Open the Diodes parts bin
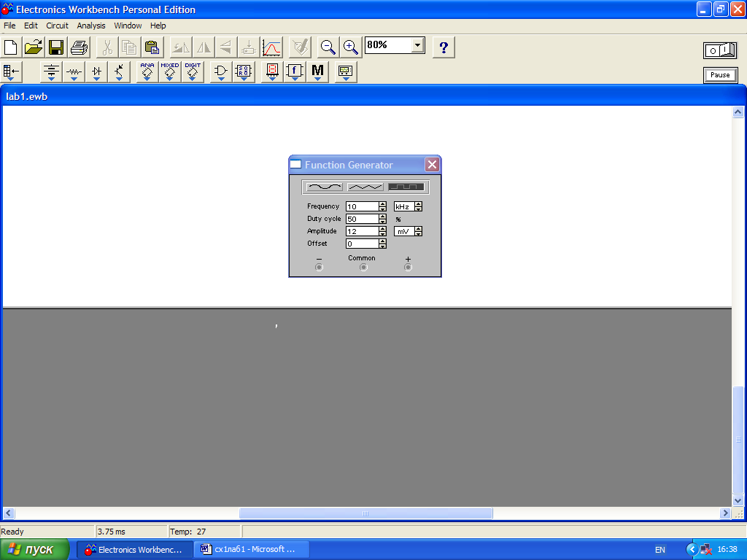This screenshot has width=747, height=560. pos(97,72)
